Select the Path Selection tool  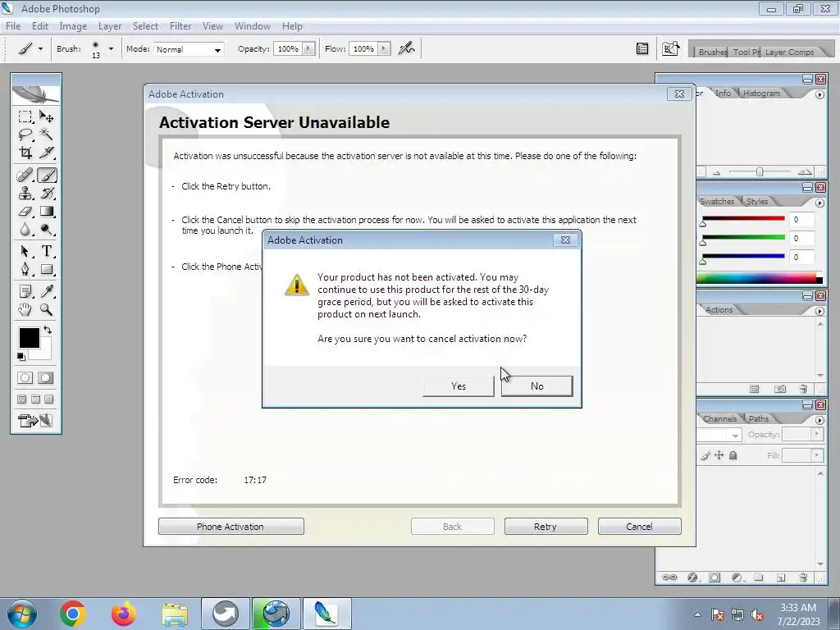click(x=25, y=251)
